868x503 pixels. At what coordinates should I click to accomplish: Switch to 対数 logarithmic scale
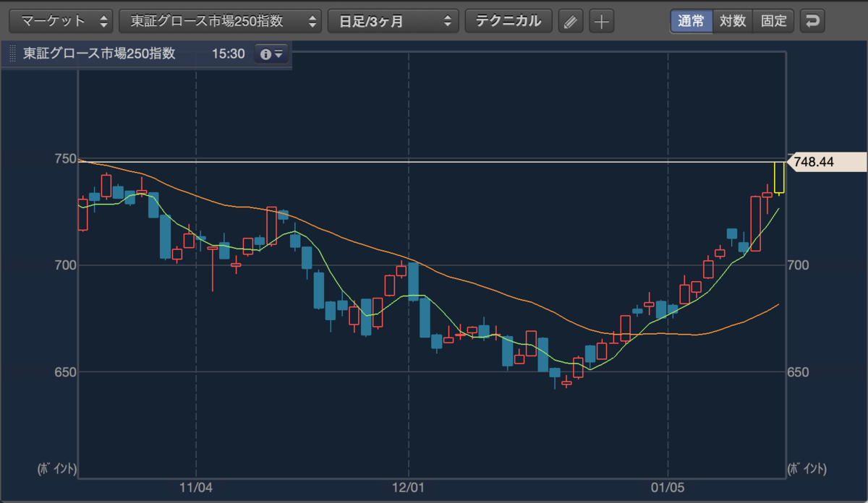tap(733, 21)
